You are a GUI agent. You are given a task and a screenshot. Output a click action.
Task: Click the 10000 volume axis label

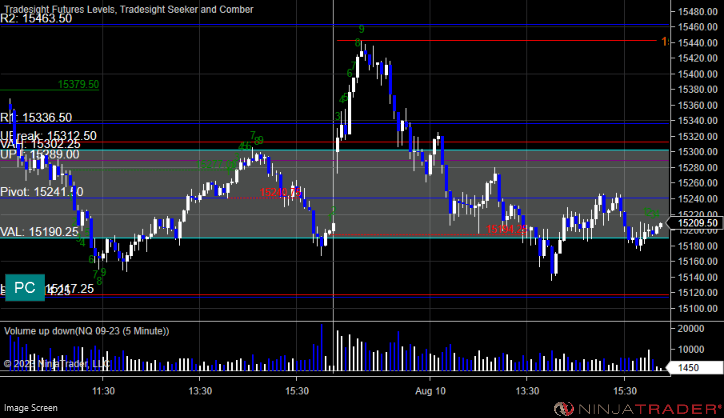(x=691, y=350)
